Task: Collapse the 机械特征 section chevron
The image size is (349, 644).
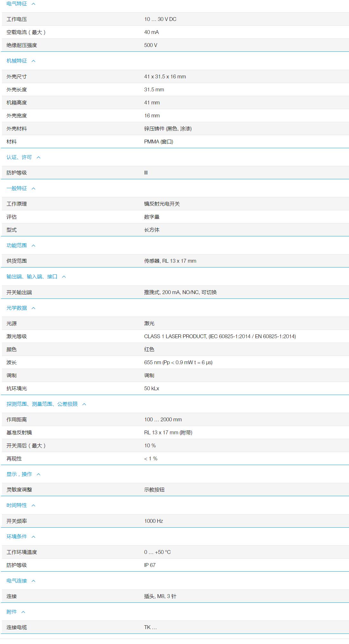Action: click(33, 61)
